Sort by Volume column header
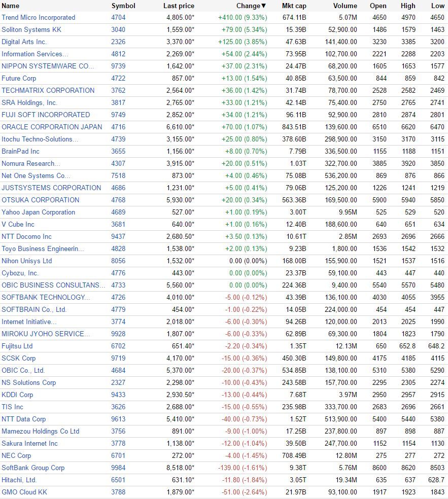Viewport: 448px width, 499px height. (x=345, y=6)
